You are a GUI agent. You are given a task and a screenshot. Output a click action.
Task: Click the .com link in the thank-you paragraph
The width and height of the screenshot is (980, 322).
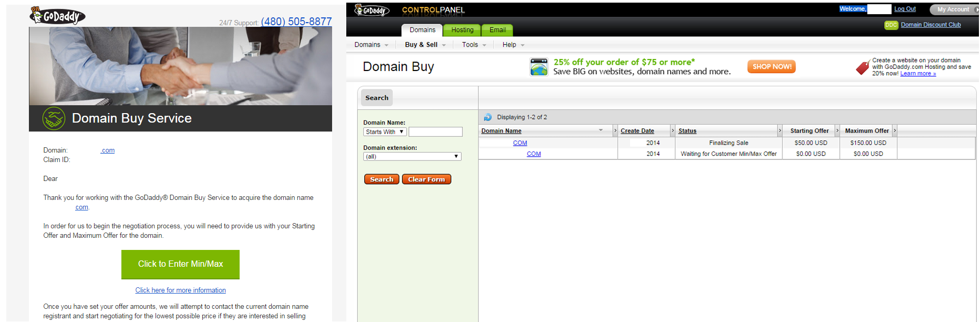[x=81, y=207]
